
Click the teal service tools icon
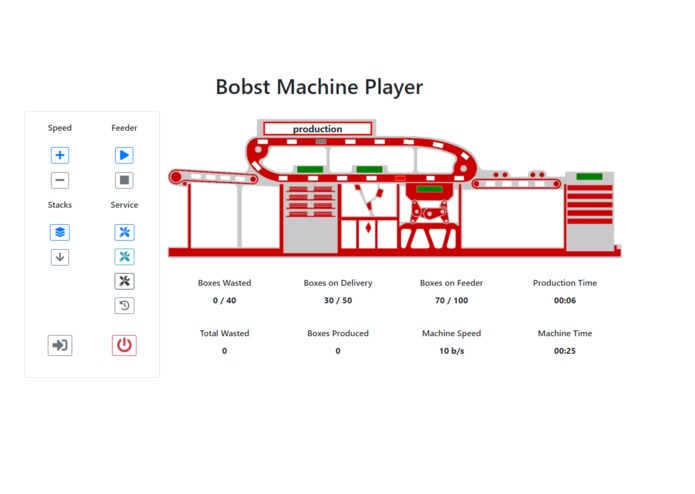[124, 257]
